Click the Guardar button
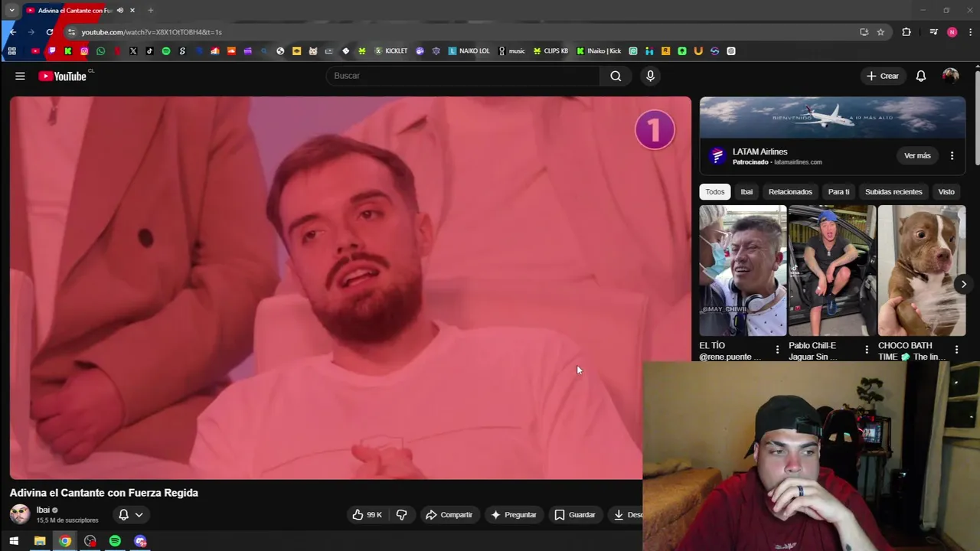This screenshot has height=551, width=980. tap(574, 515)
